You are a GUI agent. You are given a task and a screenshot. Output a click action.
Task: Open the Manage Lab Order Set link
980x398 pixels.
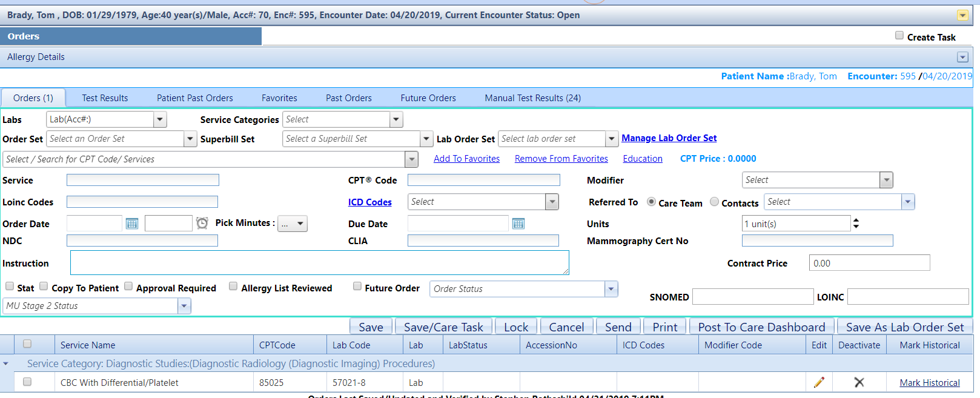click(669, 138)
